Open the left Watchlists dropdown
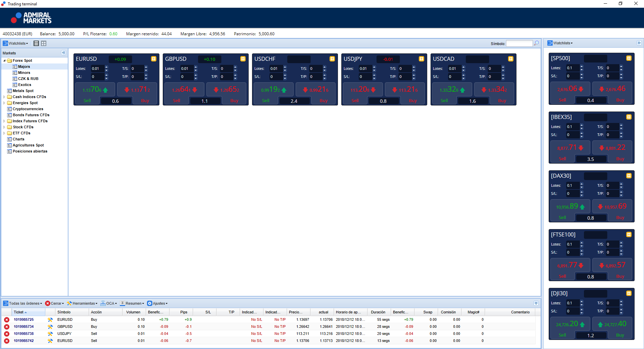 point(15,43)
